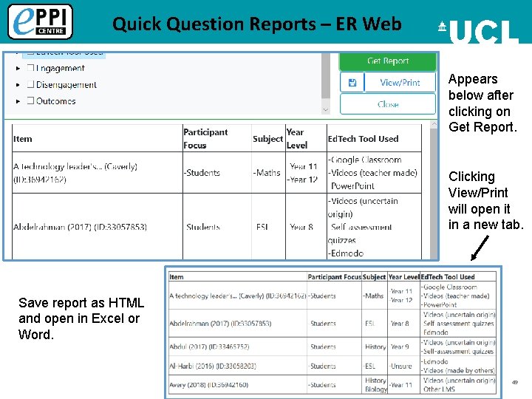Expand the Outcomes tree node arrow
This screenshot has width=532, height=399.
[18, 101]
